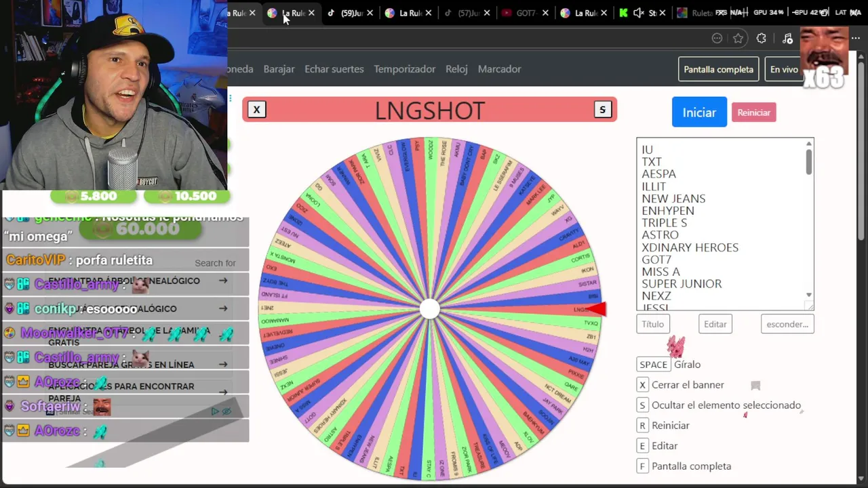Screen dimensions: 868x488
Task: Close the (59) TikTok tab
Action: pos(370,13)
